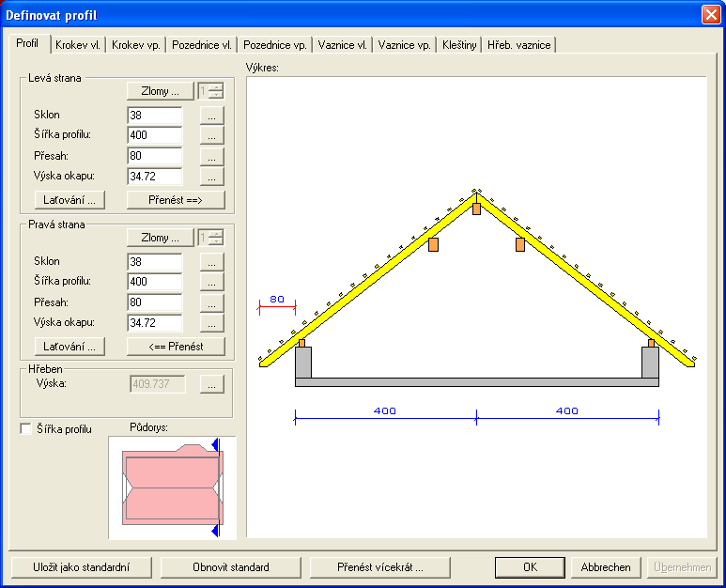Click Zlomy button in Pravá strana

tap(161, 238)
